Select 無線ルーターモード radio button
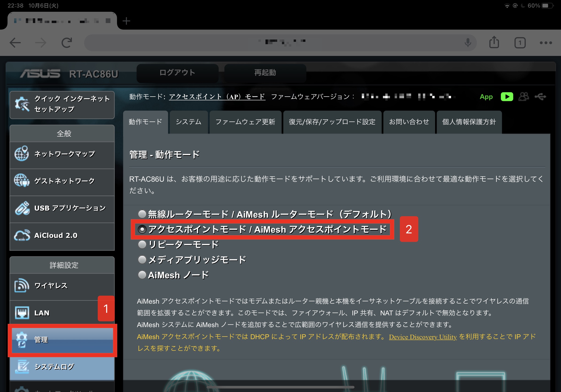The height and width of the screenshot is (392, 561). 142,214
